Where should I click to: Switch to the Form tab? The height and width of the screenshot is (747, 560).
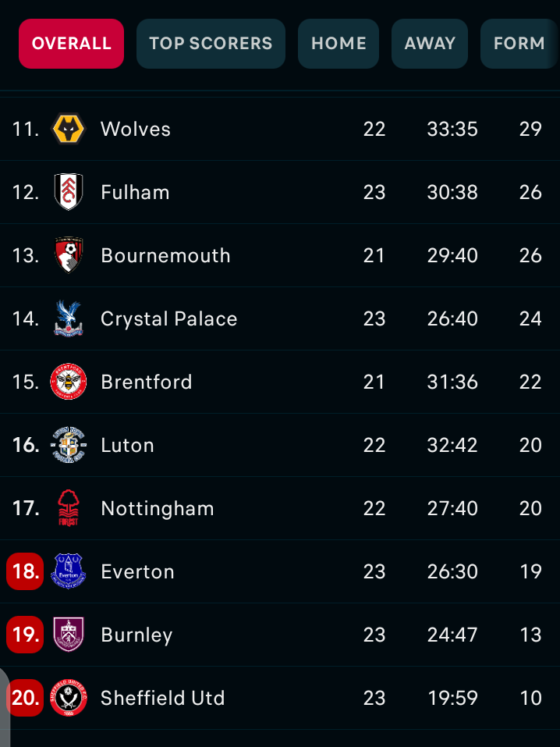coord(519,44)
